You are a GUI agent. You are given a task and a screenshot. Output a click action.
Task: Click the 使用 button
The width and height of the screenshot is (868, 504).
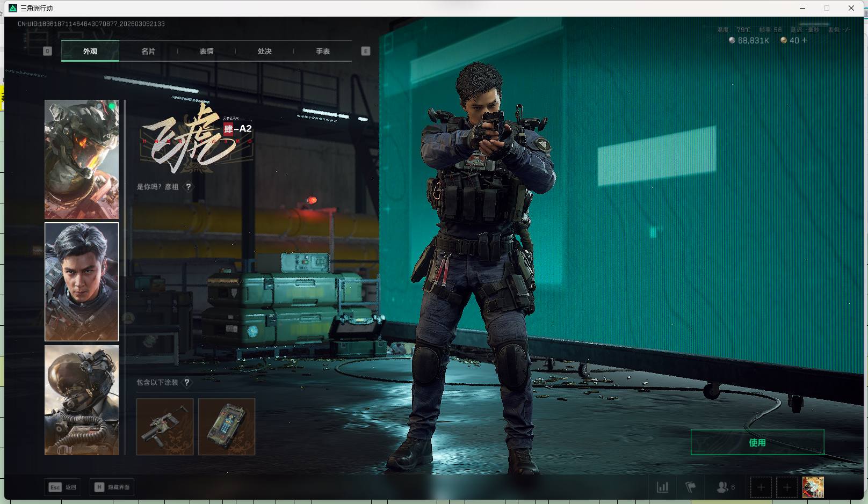click(757, 442)
